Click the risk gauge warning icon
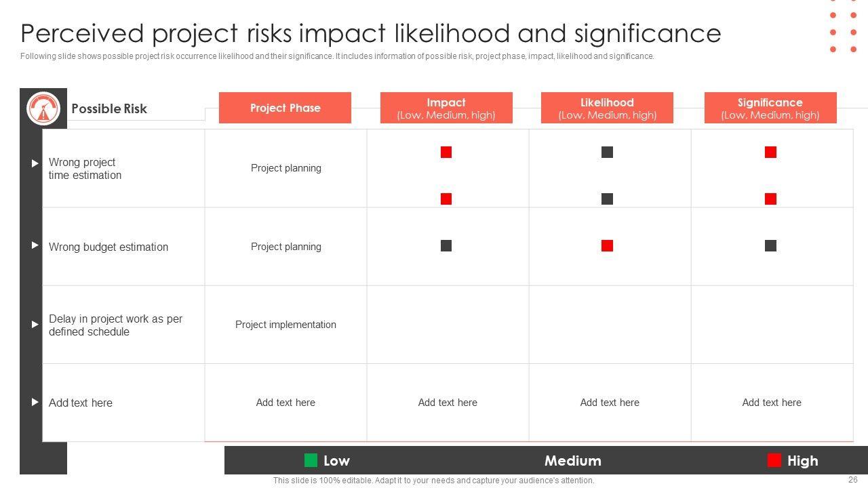The width and height of the screenshot is (868, 488). 43,108
